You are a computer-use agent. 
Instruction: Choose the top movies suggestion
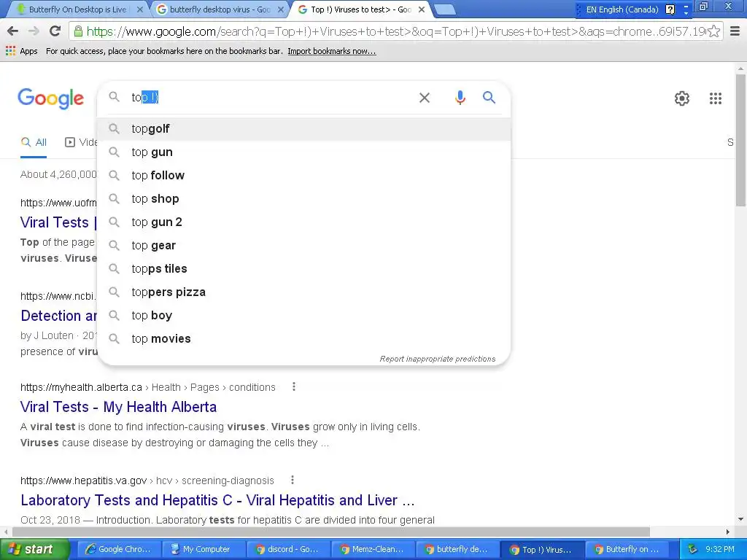point(304,339)
